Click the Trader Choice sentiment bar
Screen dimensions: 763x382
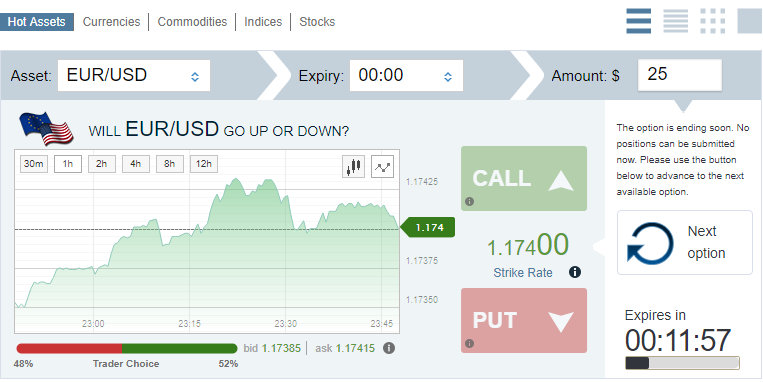(127, 348)
